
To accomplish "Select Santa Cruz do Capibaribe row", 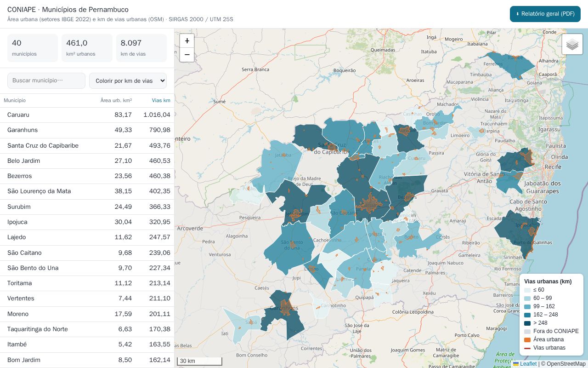I will coord(87,145).
